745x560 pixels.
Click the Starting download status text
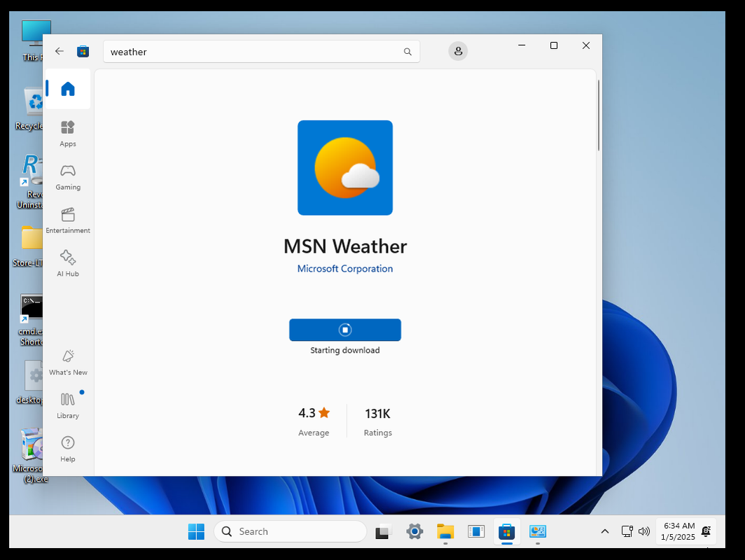pyautogui.click(x=345, y=351)
